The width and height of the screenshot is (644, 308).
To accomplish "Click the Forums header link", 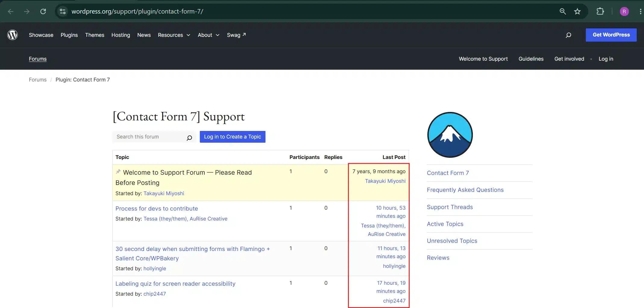I will pos(38,59).
